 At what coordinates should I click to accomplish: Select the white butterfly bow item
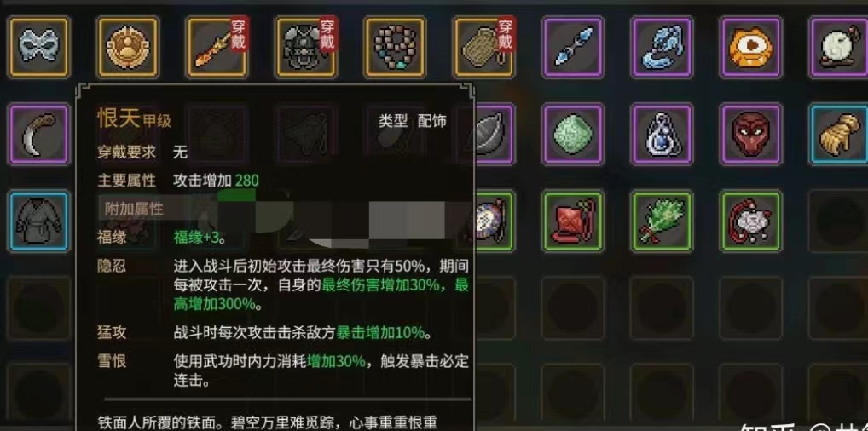39,47
